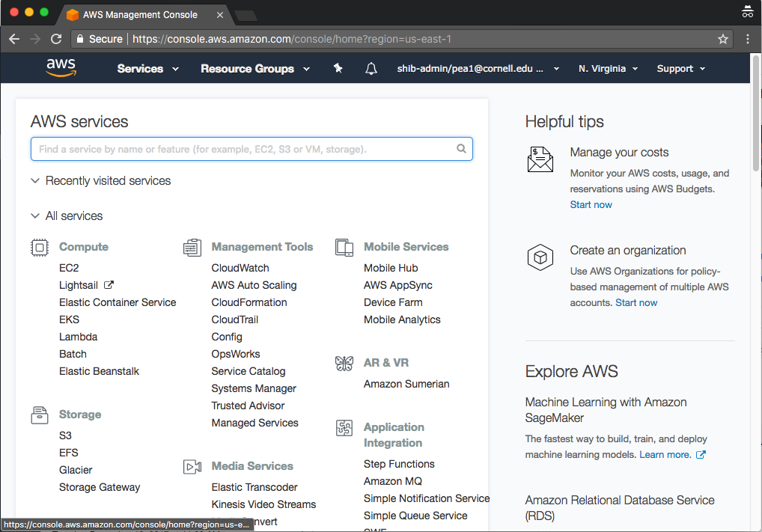Close the AWS Management Console tab
This screenshot has height=532, width=762.
(x=219, y=15)
